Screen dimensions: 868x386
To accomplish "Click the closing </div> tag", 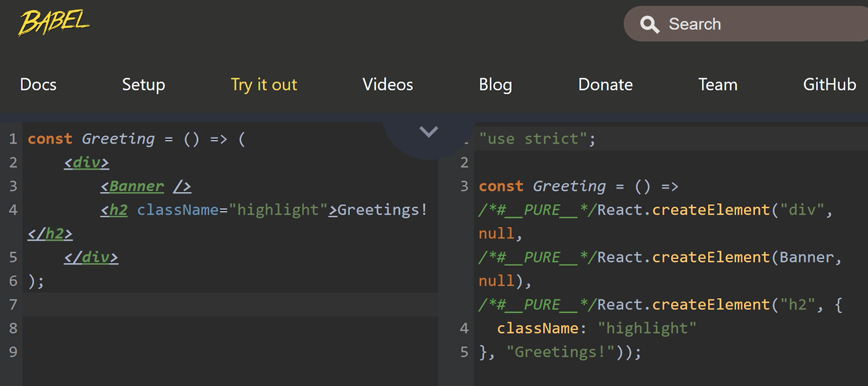I will click(91, 257).
